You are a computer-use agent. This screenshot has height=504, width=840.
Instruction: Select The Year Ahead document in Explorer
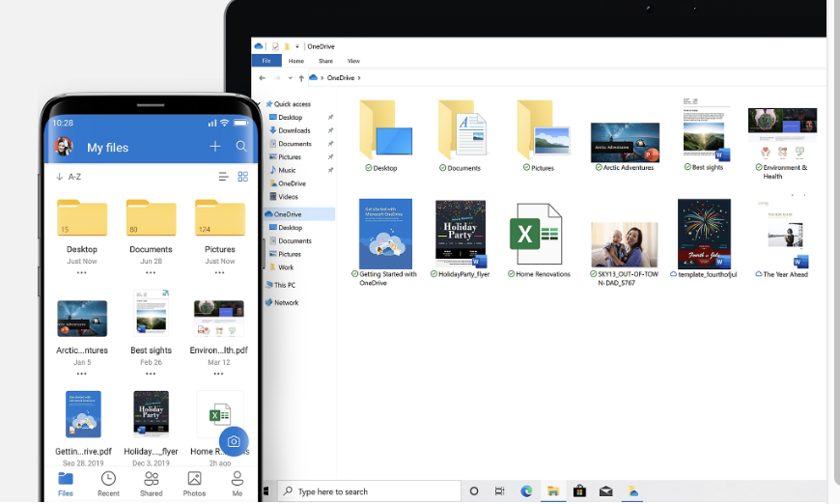point(782,238)
